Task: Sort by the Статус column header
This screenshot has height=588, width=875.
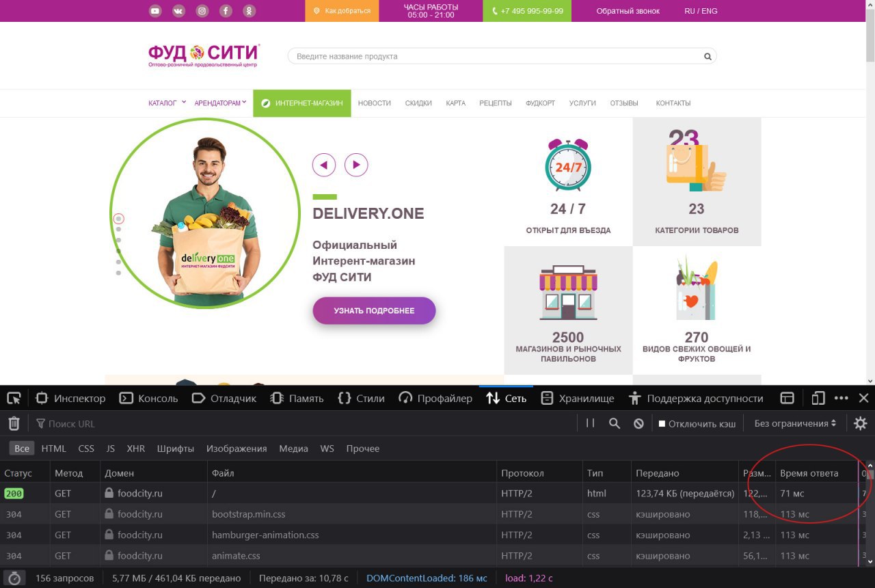Action: pos(25,473)
